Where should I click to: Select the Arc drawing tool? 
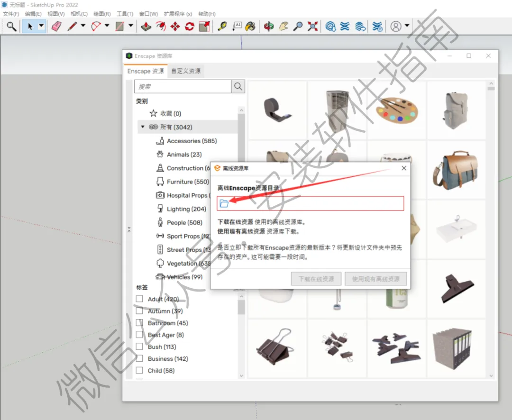[x=96, y=27]
